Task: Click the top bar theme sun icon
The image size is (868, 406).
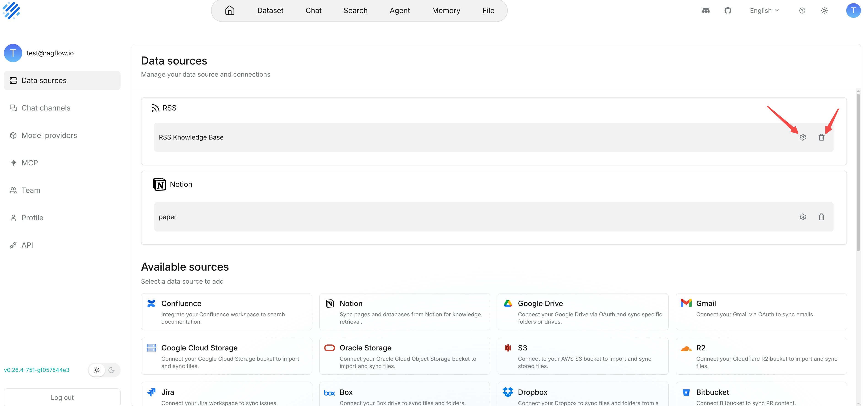Action: click(824, 11)
